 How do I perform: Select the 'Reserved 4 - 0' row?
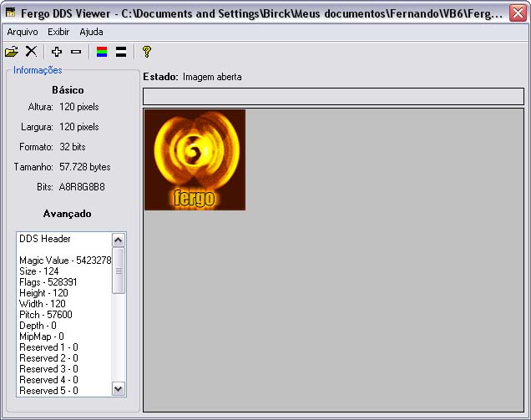coord(63,380)
